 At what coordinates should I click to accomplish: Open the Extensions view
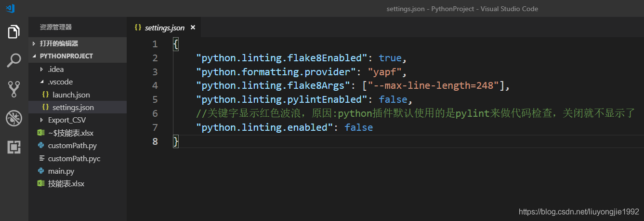(x=14, y=147)
